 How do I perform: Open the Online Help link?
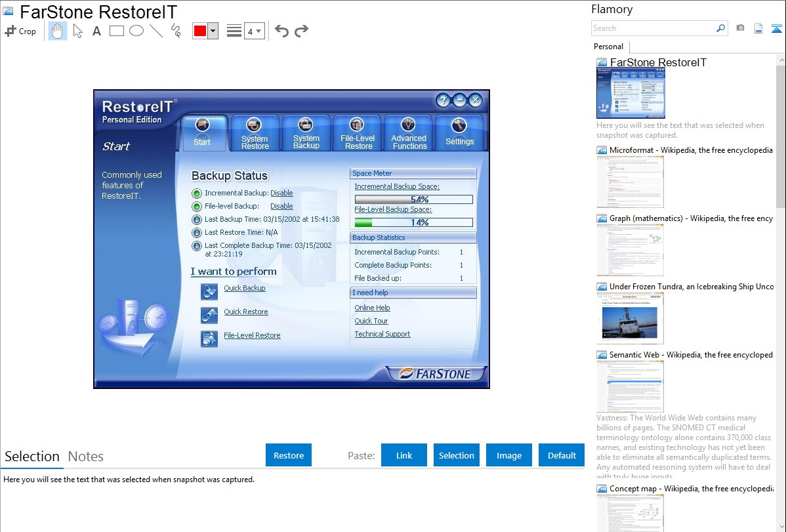point(372,308)
